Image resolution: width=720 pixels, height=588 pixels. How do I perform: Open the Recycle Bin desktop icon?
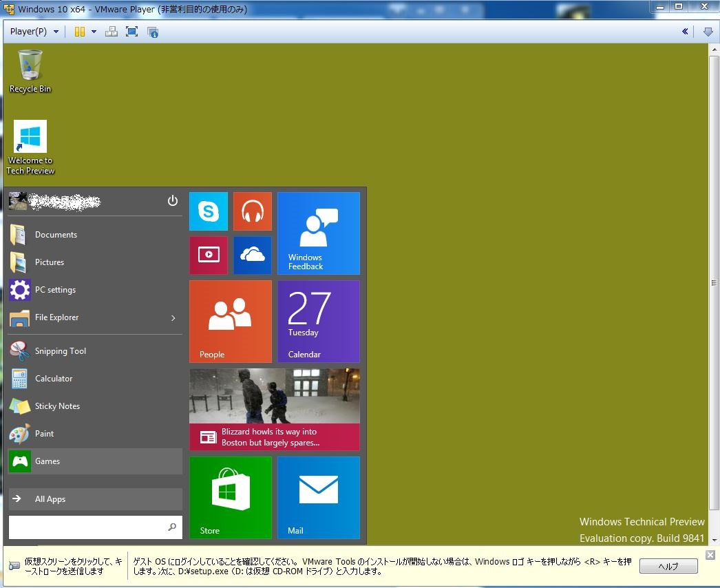click(x=30, y=71)
